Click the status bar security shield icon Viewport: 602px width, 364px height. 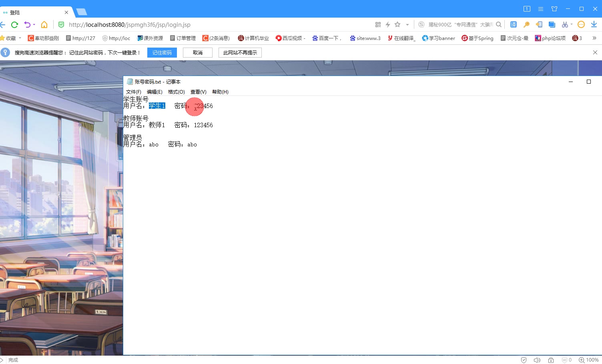click(x=524, y=360)
